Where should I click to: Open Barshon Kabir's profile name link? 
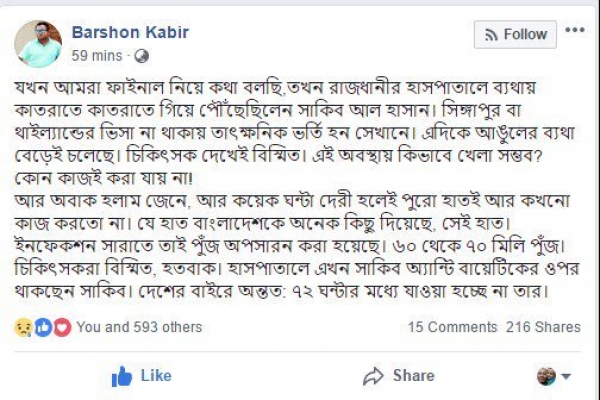(x=130, y=33)
